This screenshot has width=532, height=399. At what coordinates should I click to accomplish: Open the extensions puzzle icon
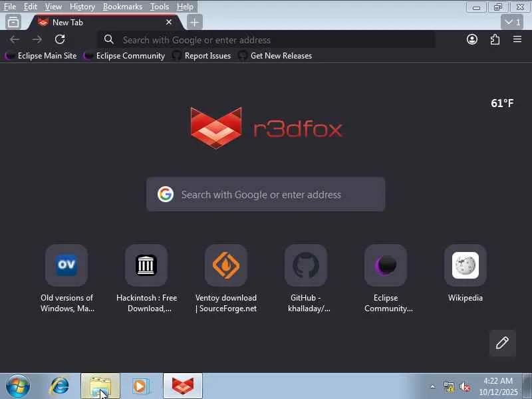click(x=495, y=40)
